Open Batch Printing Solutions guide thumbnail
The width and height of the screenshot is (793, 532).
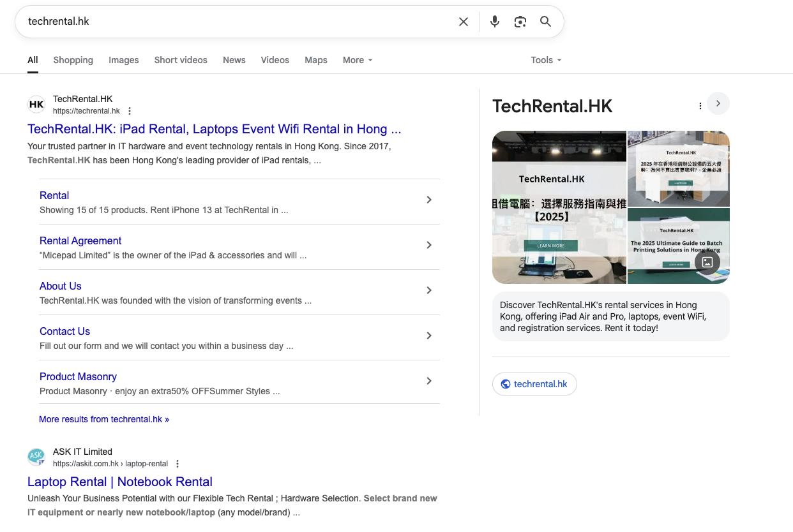click(679, 246)
